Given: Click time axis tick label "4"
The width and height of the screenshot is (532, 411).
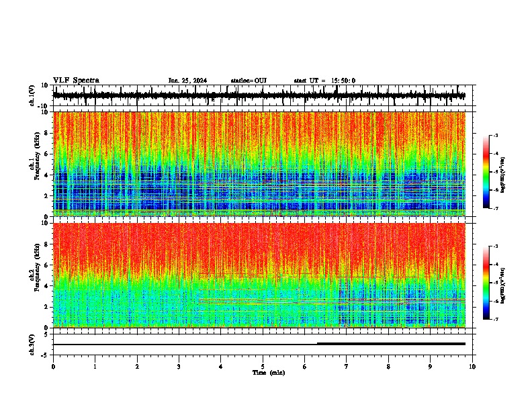Looking at the screenshot, I should tap(221, 367).
